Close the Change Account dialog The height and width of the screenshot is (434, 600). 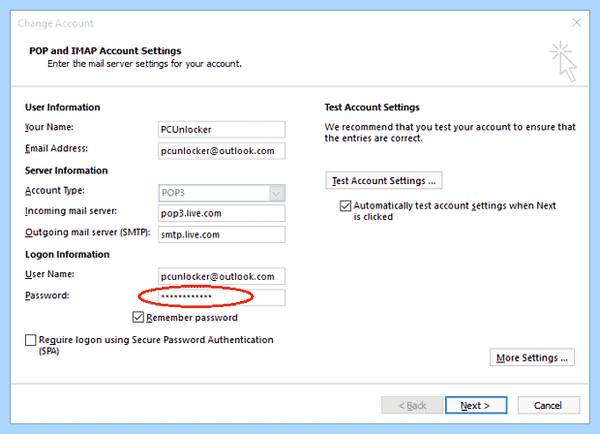point(576,23)
